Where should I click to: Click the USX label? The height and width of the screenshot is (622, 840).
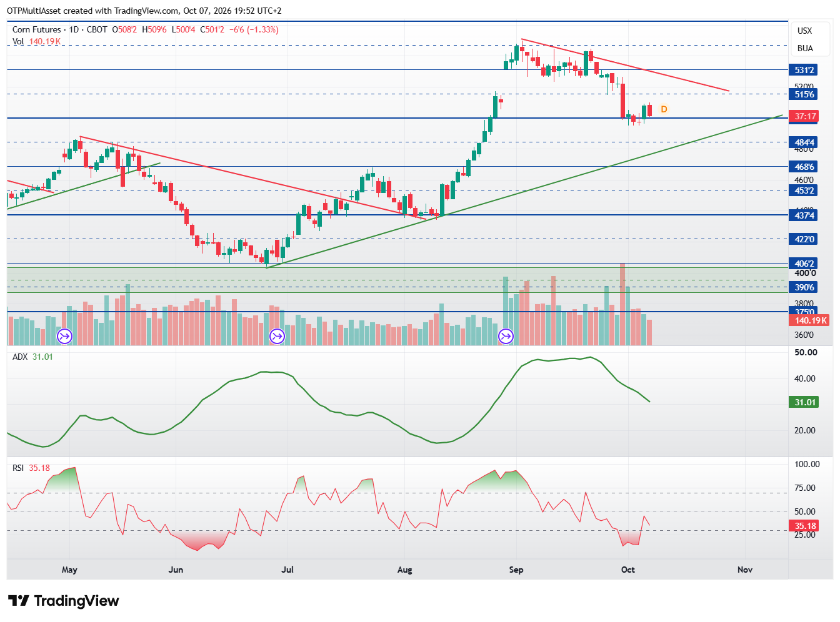805,31
